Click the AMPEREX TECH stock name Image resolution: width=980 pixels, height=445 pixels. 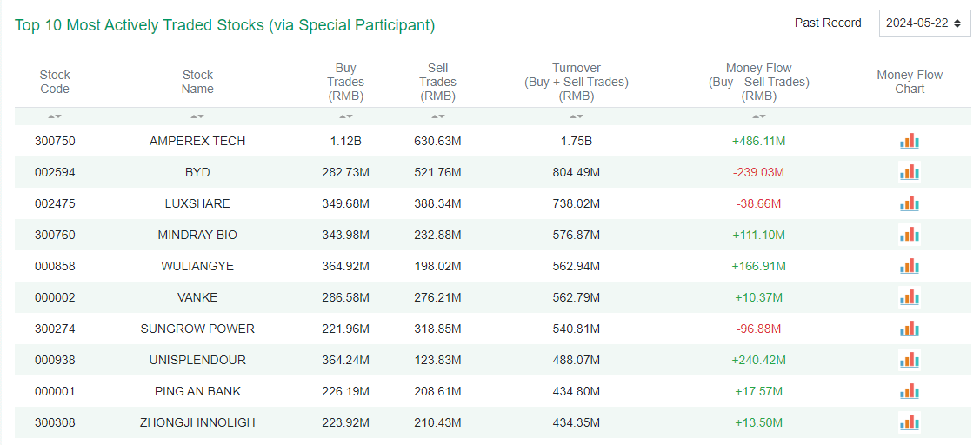(197, 142)
